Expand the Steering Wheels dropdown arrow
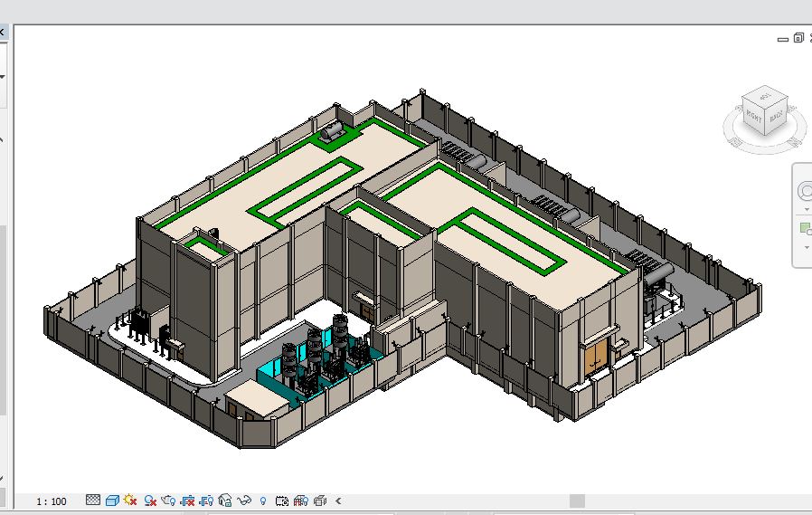The height and width of the screenshot is (515, 812). (x=805, y=209)
